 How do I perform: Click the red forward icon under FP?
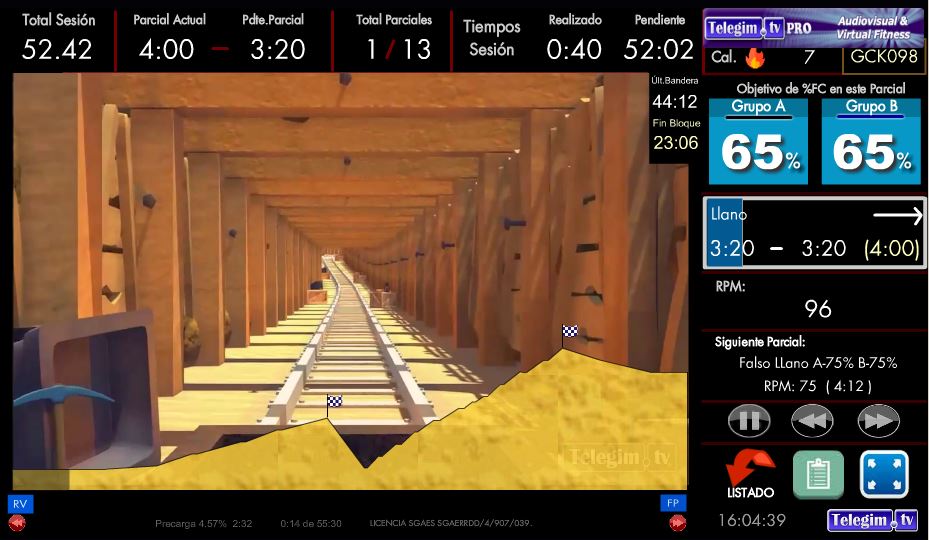[x=677, y=522]
